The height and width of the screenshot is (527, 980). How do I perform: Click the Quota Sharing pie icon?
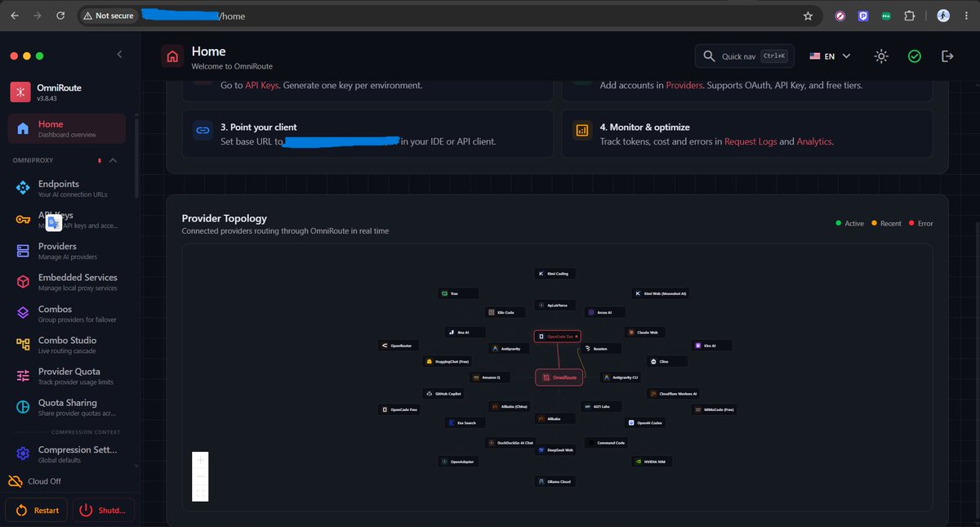(23, 407)
